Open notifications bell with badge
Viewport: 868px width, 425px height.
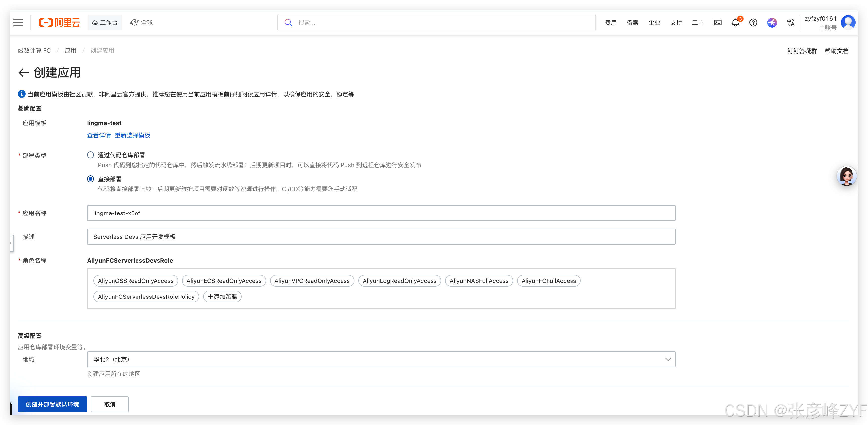[x=736, y=22]
